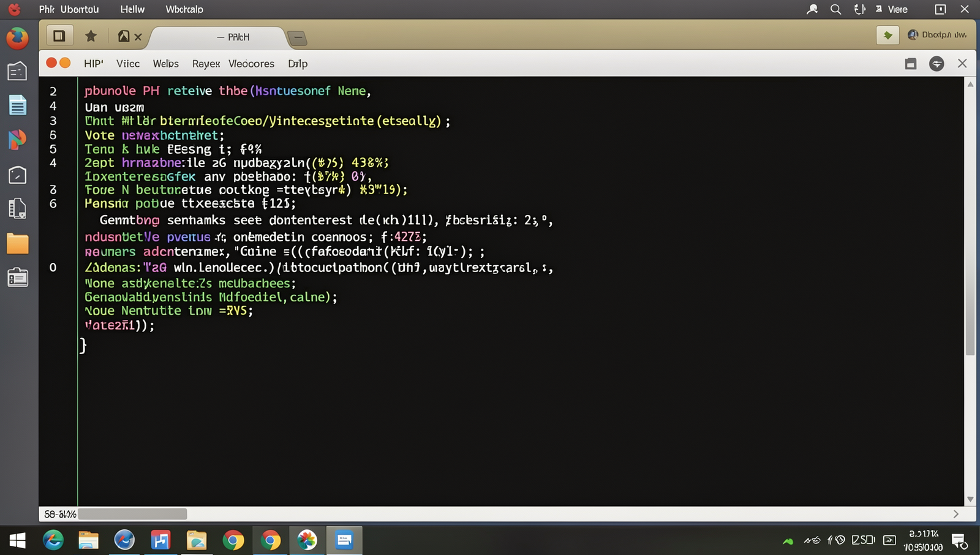Open the stacked documents dock icon
The height and width of the screenshot is (555, 980).
[x=17, y=209]
